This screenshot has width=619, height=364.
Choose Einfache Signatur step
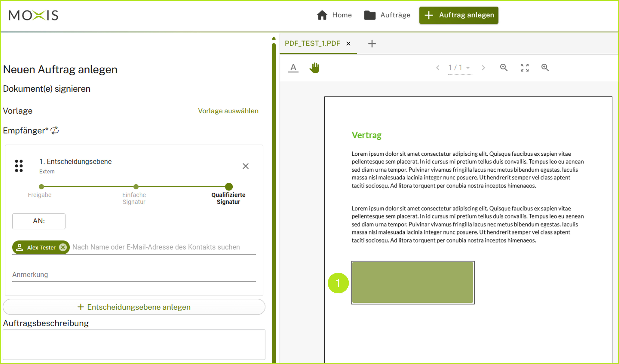[136, 187]
